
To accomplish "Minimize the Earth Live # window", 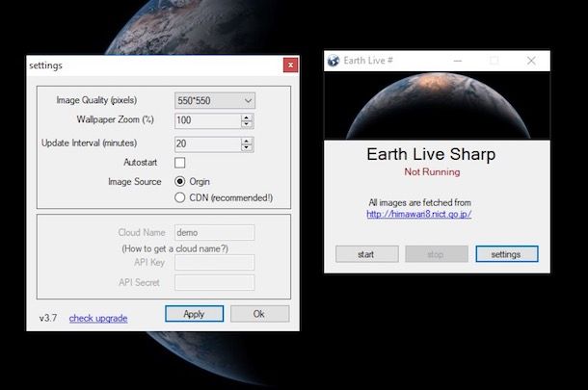I will 457,61.
